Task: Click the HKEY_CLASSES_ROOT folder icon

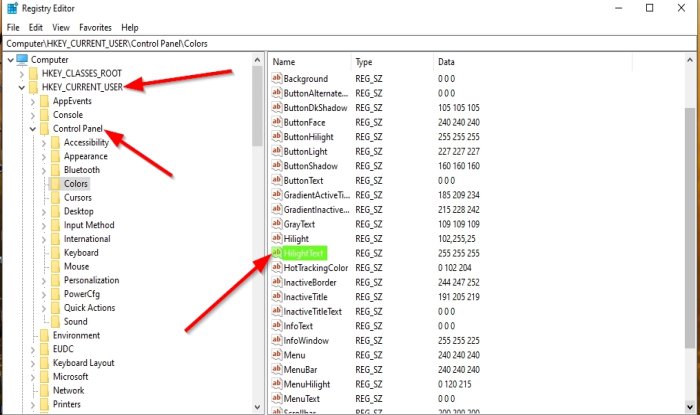Action: (33, 73)
